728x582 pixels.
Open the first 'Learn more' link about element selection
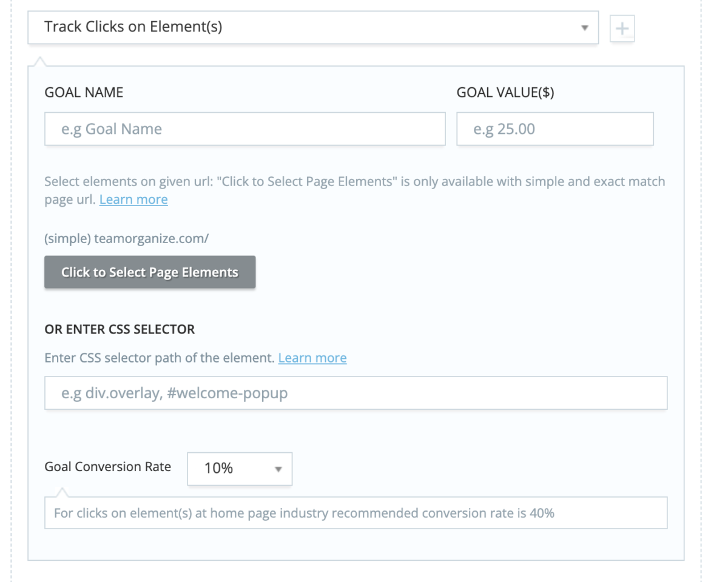(133, 199)
